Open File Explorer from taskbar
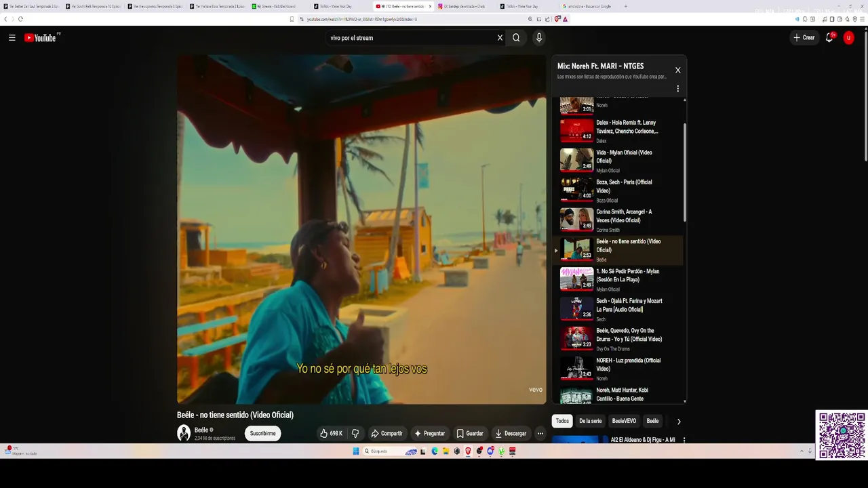868x488 pixels. point(446,451)
